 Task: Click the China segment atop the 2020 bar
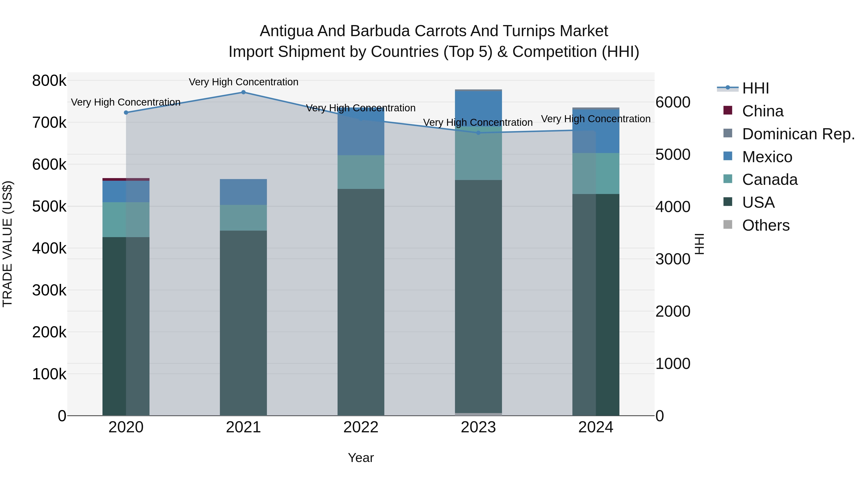pos(126,180)
